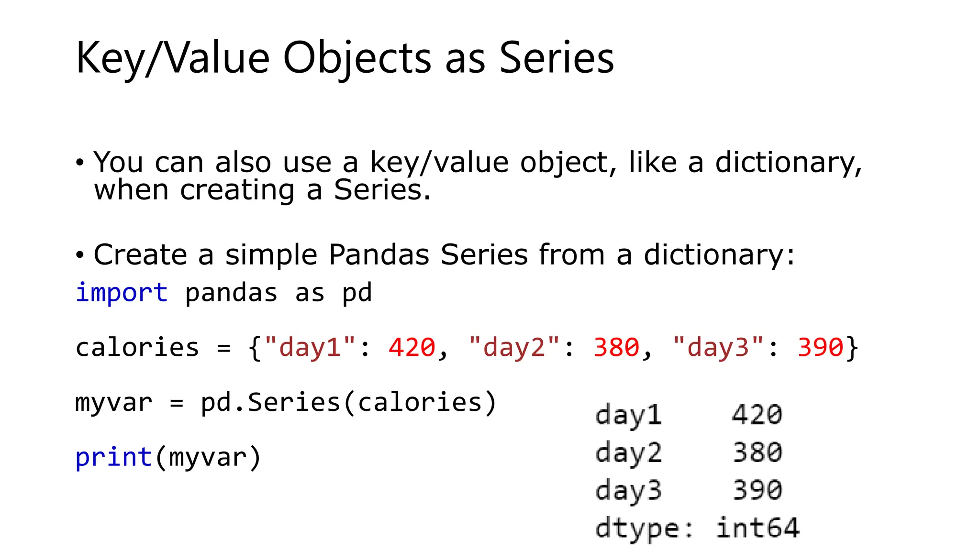Click the "day2" key in dictionary code
Screen dimensions: 980x551
514,347
